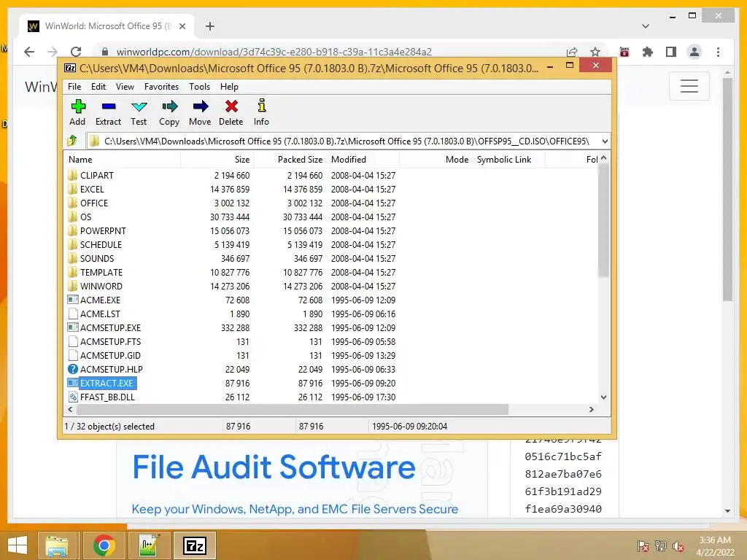Open Chrome profile avatar
The width and height of the screenshot is (747, 560).
tap(694, 52)
